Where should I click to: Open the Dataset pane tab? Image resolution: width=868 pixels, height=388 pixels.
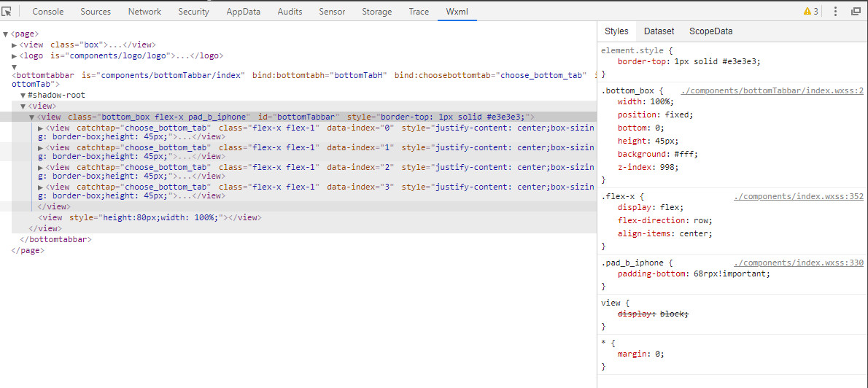[659, 31]
